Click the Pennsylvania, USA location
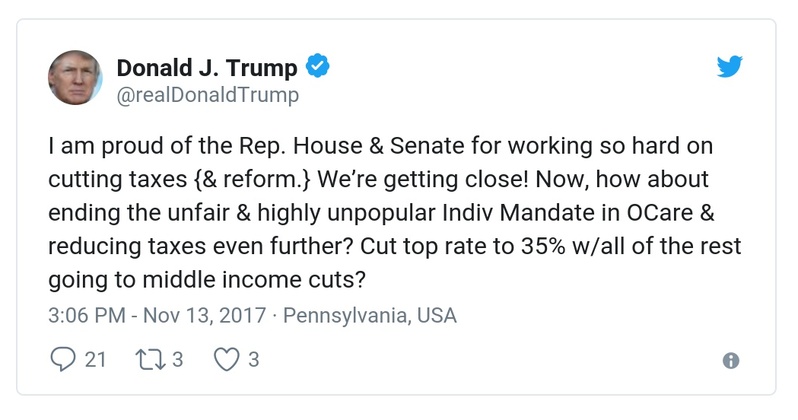Image resolution: width=798 pixels, height=420 pixels. (x=370, y=315)
